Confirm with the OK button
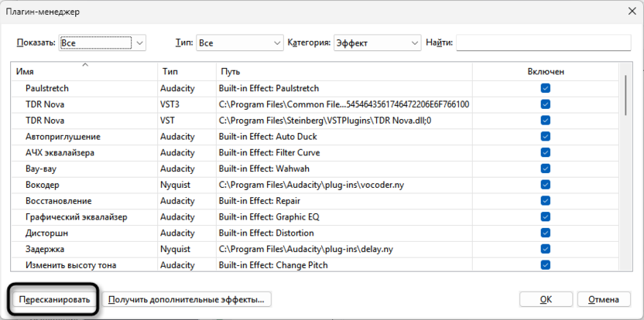The image size is (644, 320). coord(546,299)
